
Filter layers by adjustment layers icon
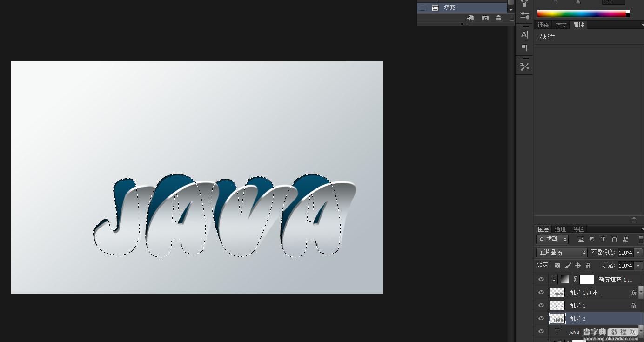pyautogui.click(x=592, y=239)
